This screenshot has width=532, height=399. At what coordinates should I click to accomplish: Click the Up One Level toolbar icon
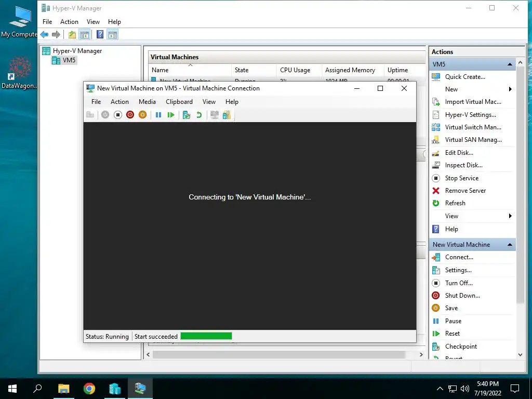tap(72, 34)
